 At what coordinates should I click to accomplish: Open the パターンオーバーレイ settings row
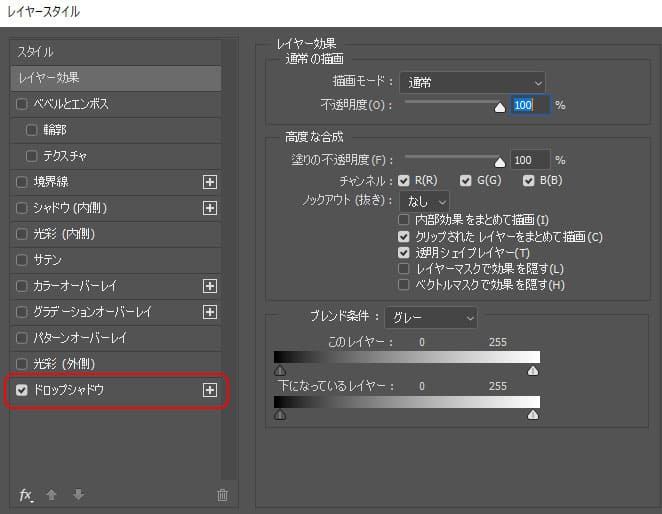click(x=116, y=338)
